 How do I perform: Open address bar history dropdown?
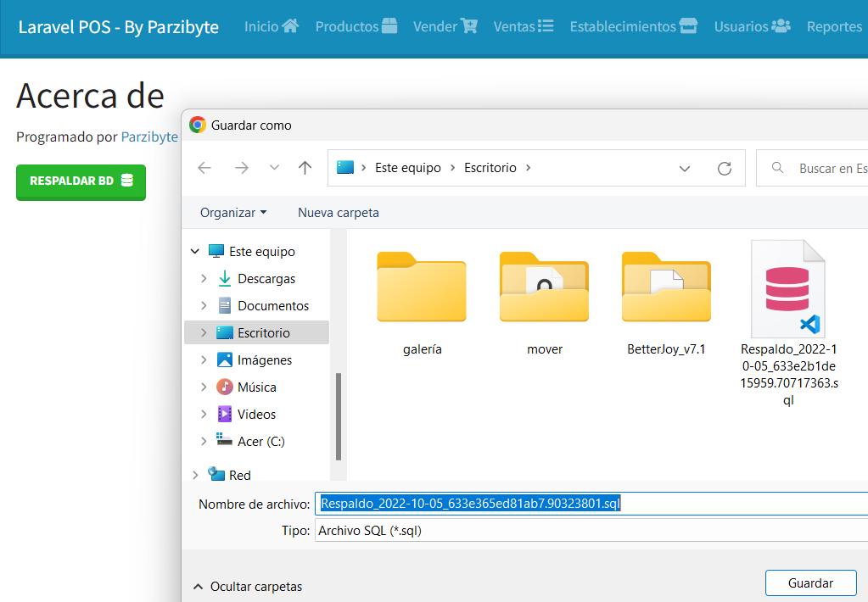(x=684, y=168)
